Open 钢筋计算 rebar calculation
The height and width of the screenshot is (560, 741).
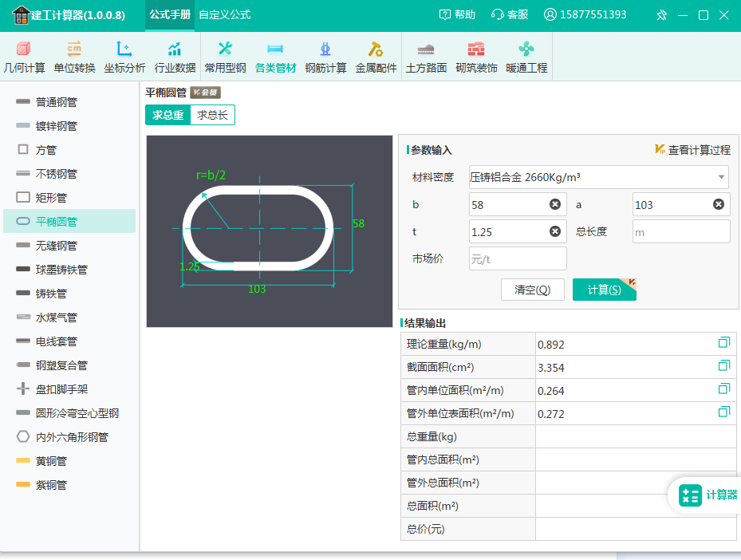pyautogui.click(x=325, y=57)
